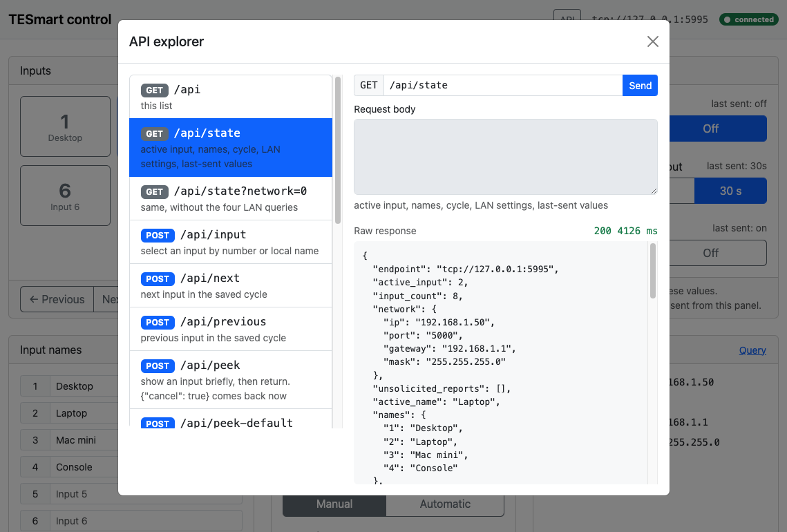Edit the Console name field for input 4
Screen dimensions: 787x532
coord(84,467)
